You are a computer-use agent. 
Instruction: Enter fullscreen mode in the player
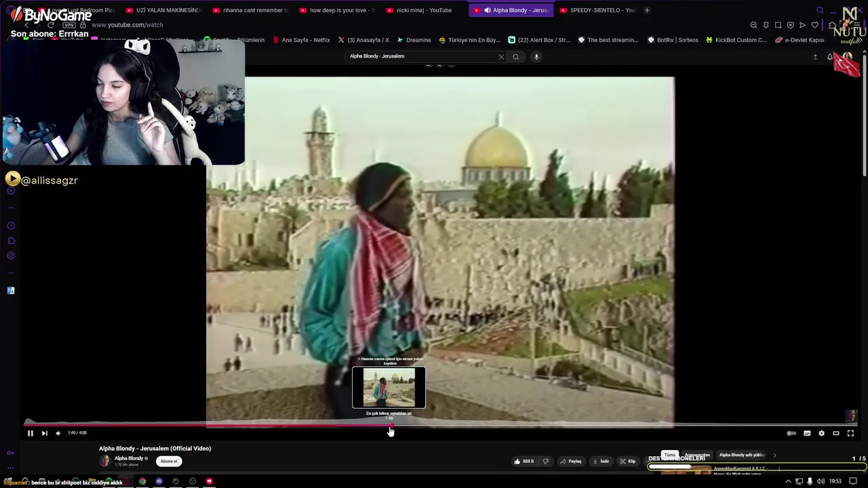[850, 433]
